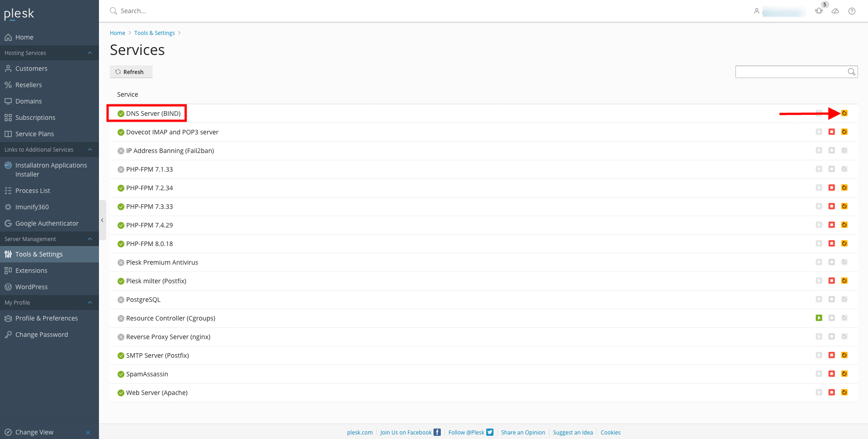Stop the PHP-FPM 7.4.29 service
The width and height of the screenshot is (868, 439).
point(832,225)
